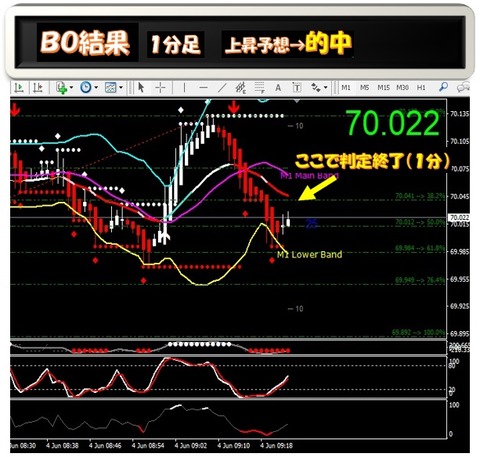Switch chart to M1 timeframe
Screen dimensions: 480x457
346,88
